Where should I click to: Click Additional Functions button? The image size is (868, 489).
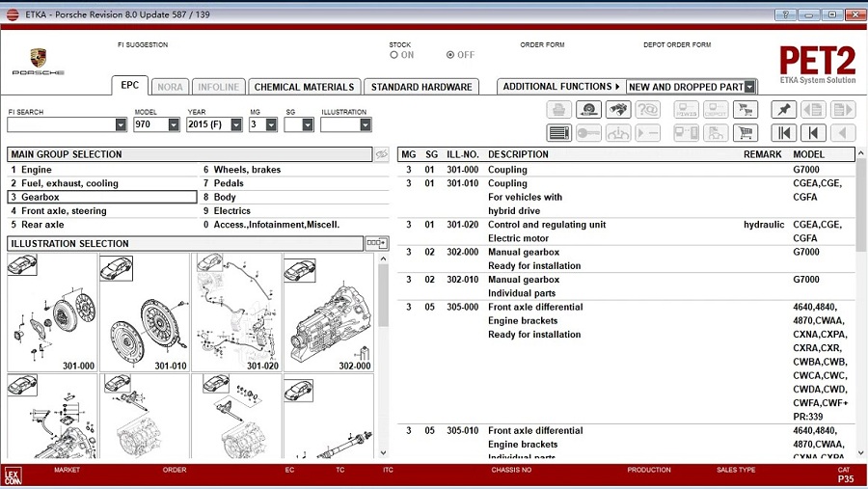[561, 87]
